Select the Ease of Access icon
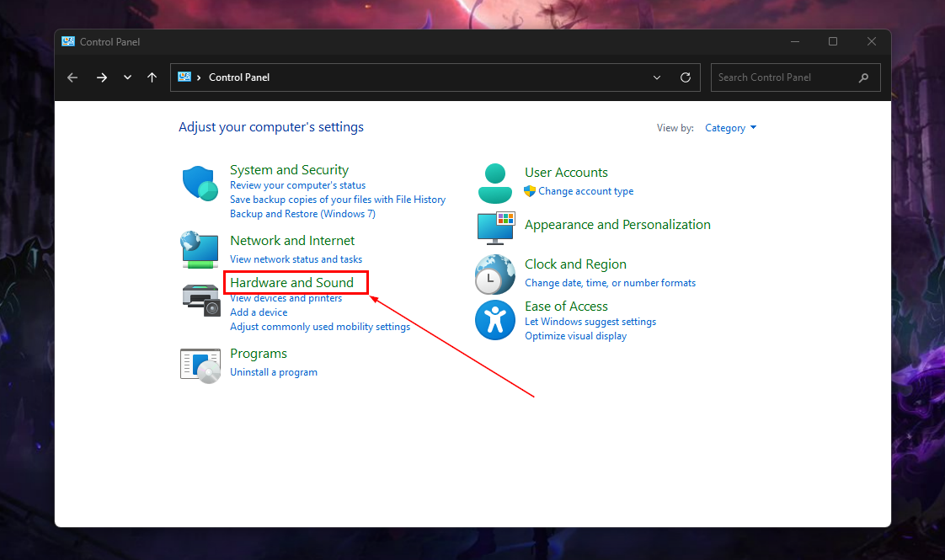Viewport: 945px width, 560px height. 494,320
